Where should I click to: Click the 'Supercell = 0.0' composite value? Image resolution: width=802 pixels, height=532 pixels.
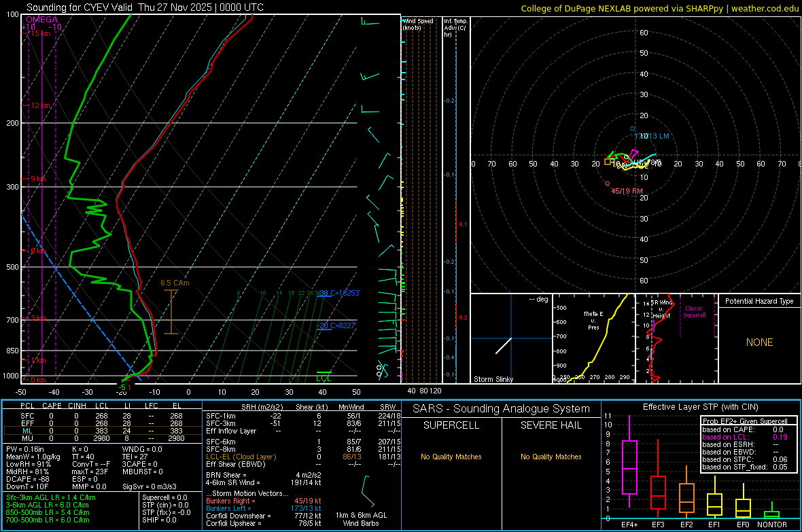164,498
